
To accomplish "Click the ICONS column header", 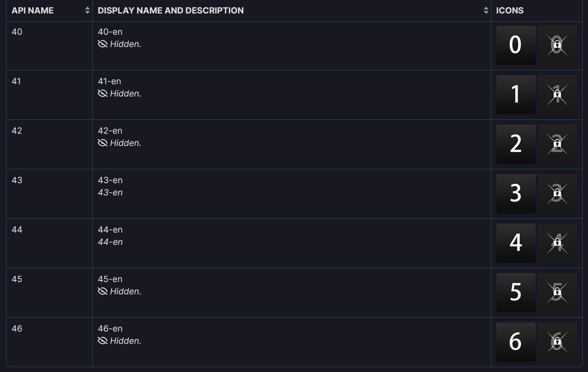I will (x=509, y=10).
